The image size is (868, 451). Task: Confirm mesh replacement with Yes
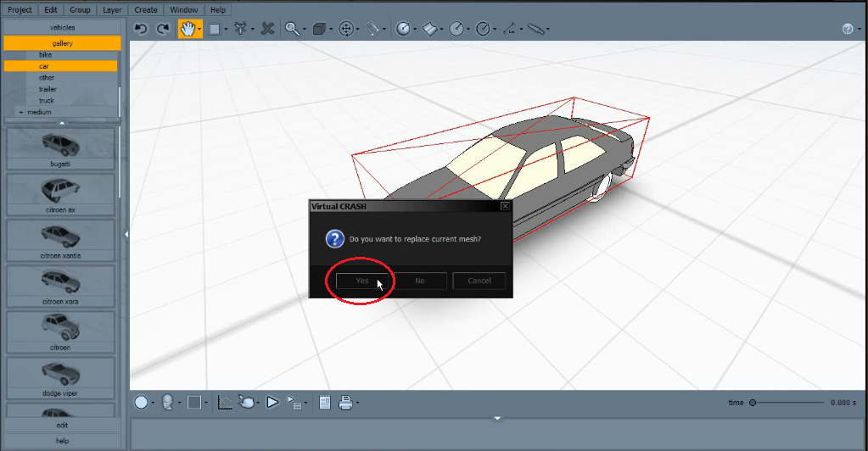click(x=362, y=281)
